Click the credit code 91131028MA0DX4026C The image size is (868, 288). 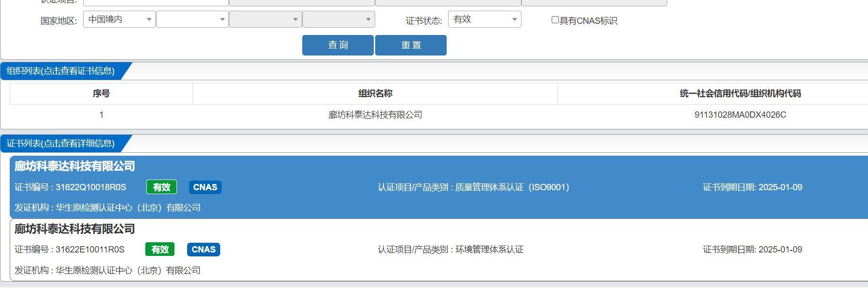[740, 115]
